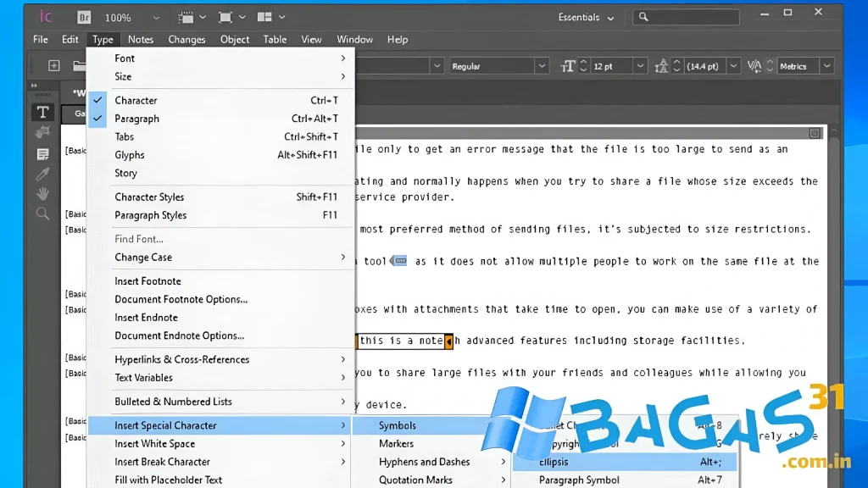Expand the Change Case submenu
Image resolution: width=868 pixels, height=488 pixels.
click(220, 258)
